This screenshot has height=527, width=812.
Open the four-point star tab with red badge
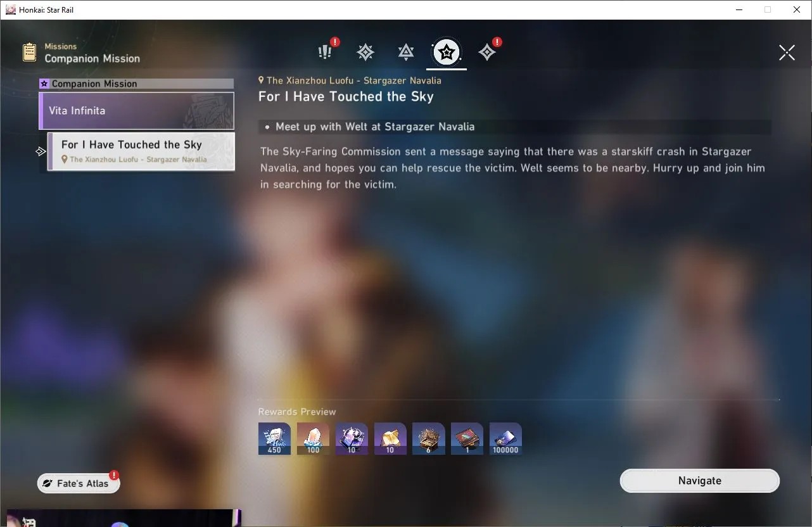487,52
